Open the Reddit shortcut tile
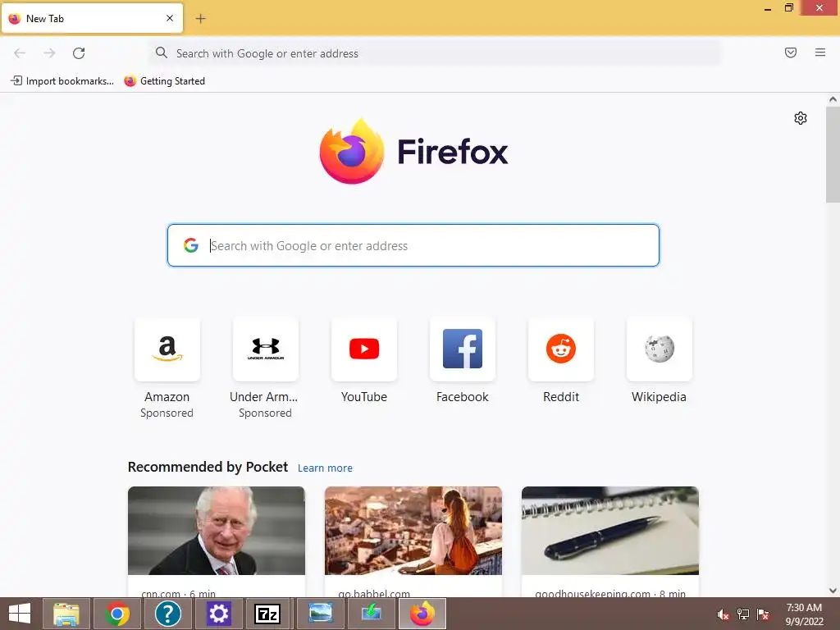840x630 pixels. pos(561,349)
